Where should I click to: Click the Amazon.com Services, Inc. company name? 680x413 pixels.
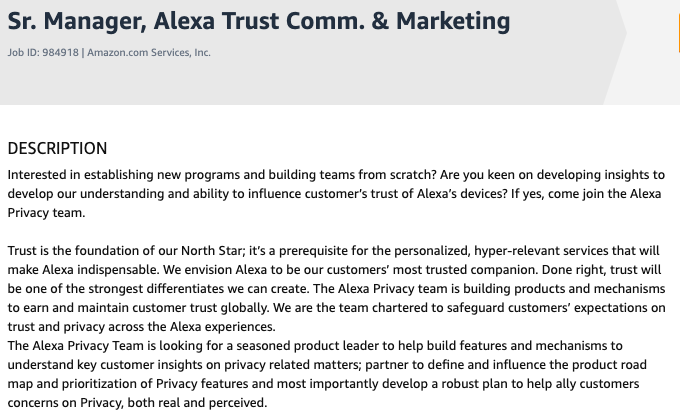click(149, 52)
